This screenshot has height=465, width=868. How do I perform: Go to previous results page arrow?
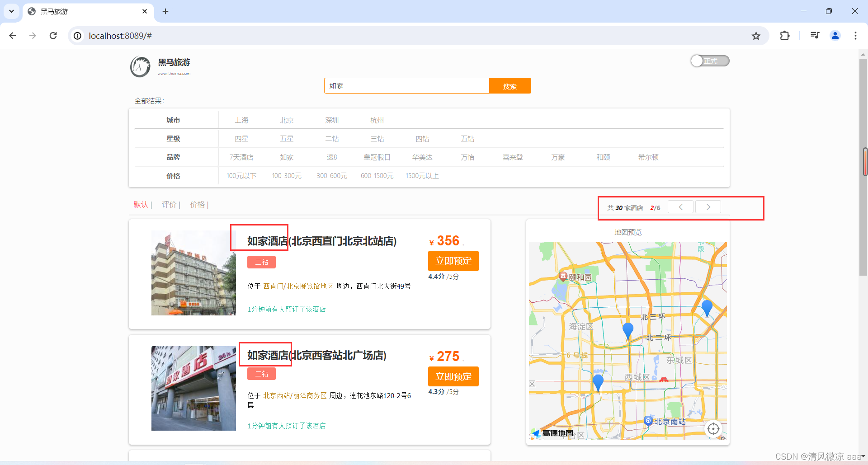point(680,207)
